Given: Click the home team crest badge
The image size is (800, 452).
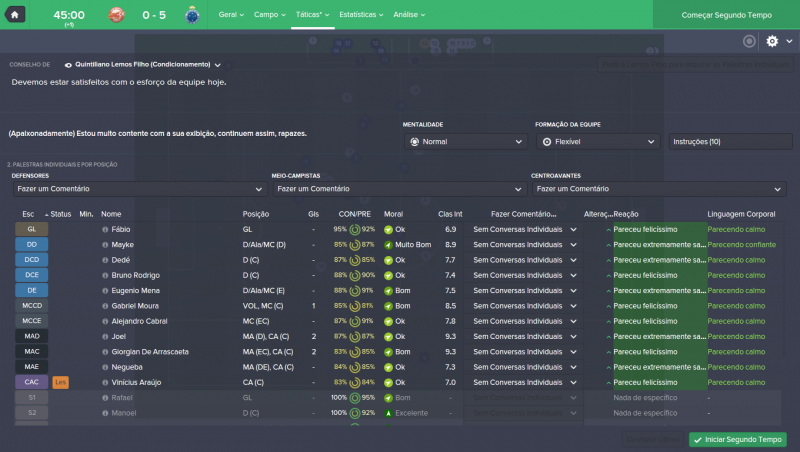Looking at the screenshot, I should (117, 15).
